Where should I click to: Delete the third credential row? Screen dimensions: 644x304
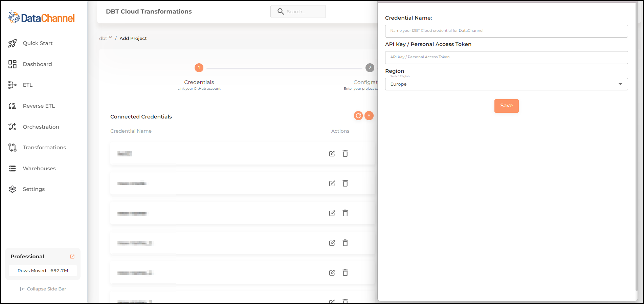coord(345,213)
